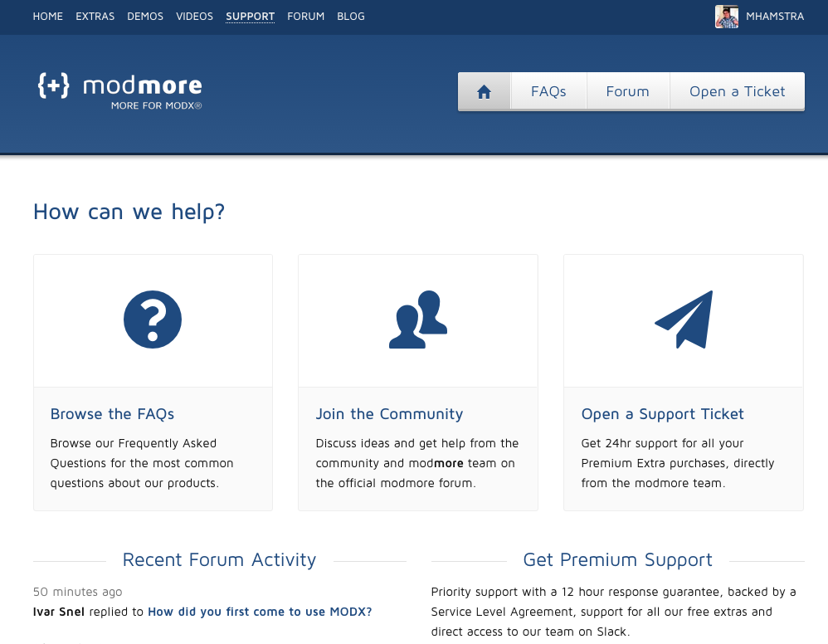Switch to the FAQs tab

coord(548,91)
